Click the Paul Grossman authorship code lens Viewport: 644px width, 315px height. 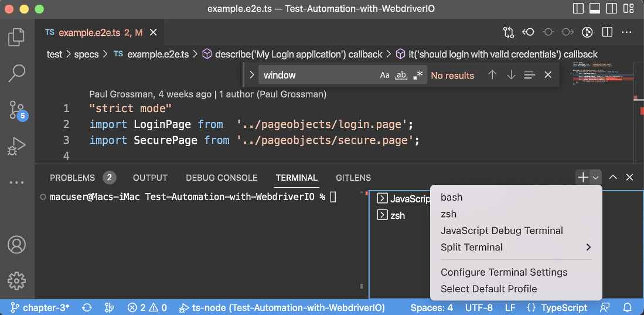pos(207,94)
